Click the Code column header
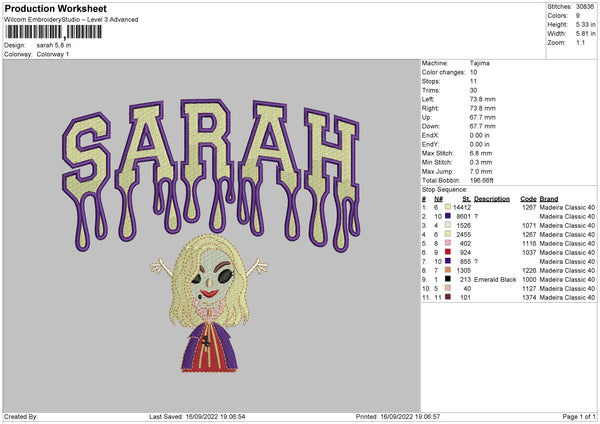600x424 pixels. (529, 198)
